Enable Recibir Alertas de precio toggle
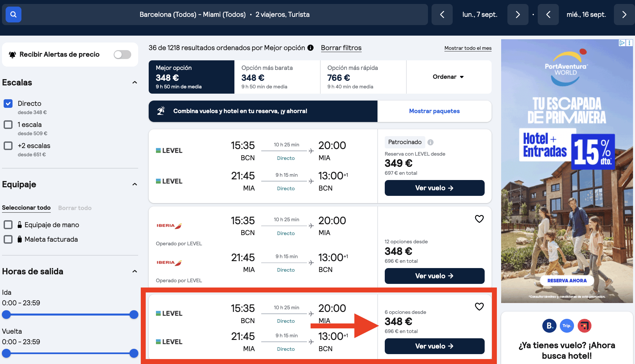Viewport: 635px width, 364px height. click(x=122, y=54)
